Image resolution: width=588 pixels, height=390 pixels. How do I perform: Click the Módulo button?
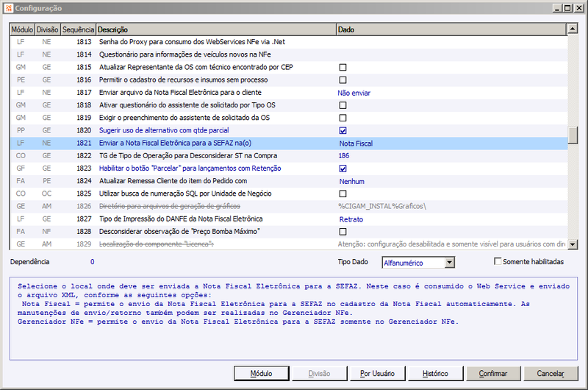[x=262, y=374]
